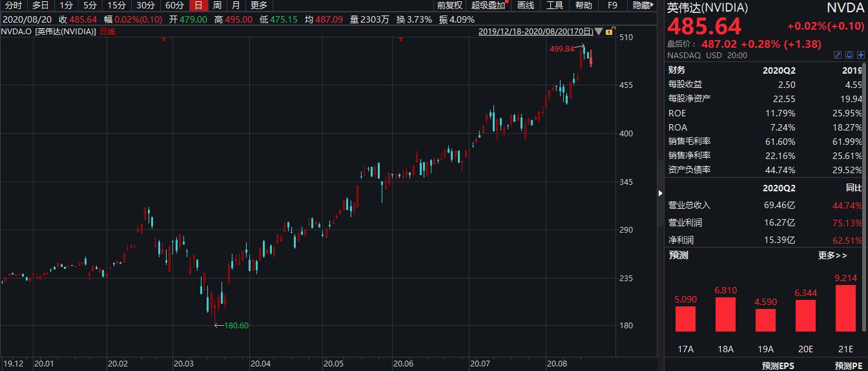868x371 pixels.
Task: Add NVDA to watchlist with plus icon
Action: 860,55
